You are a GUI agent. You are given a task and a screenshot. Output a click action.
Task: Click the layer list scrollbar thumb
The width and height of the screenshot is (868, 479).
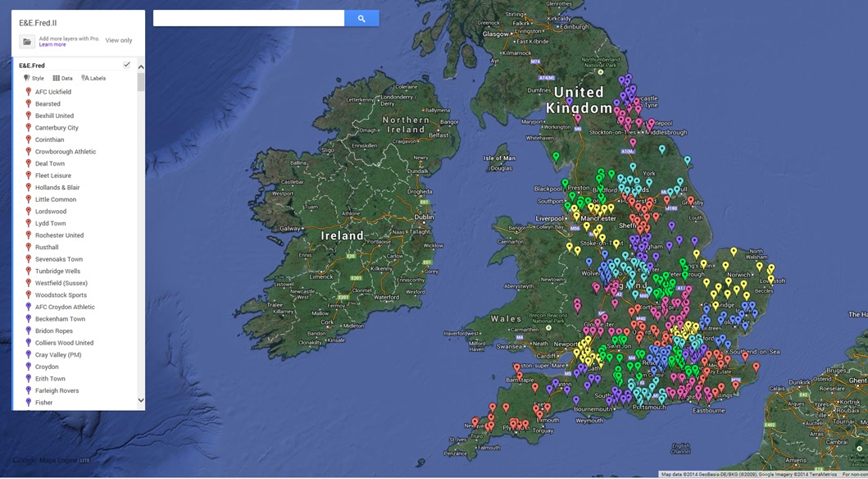(141, 82)
